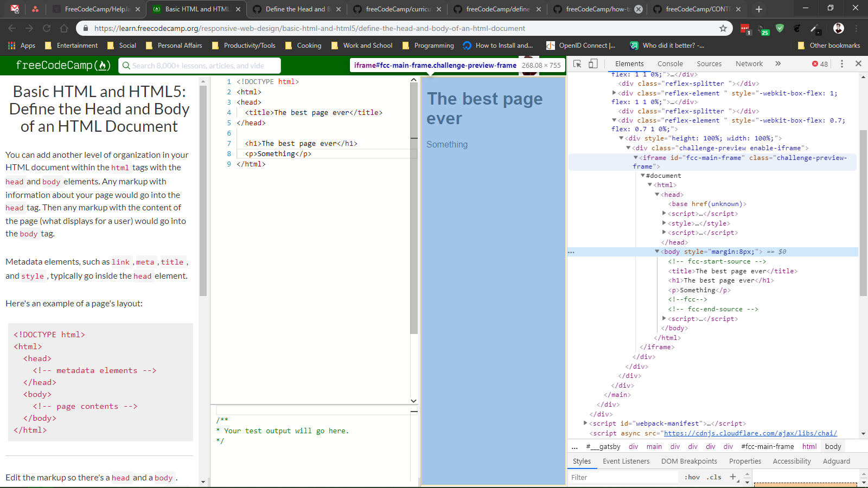Open the Work and School bookmark folder
Image resolution: width=868 pixels, height=488 pixels.
tap(361, 46)
